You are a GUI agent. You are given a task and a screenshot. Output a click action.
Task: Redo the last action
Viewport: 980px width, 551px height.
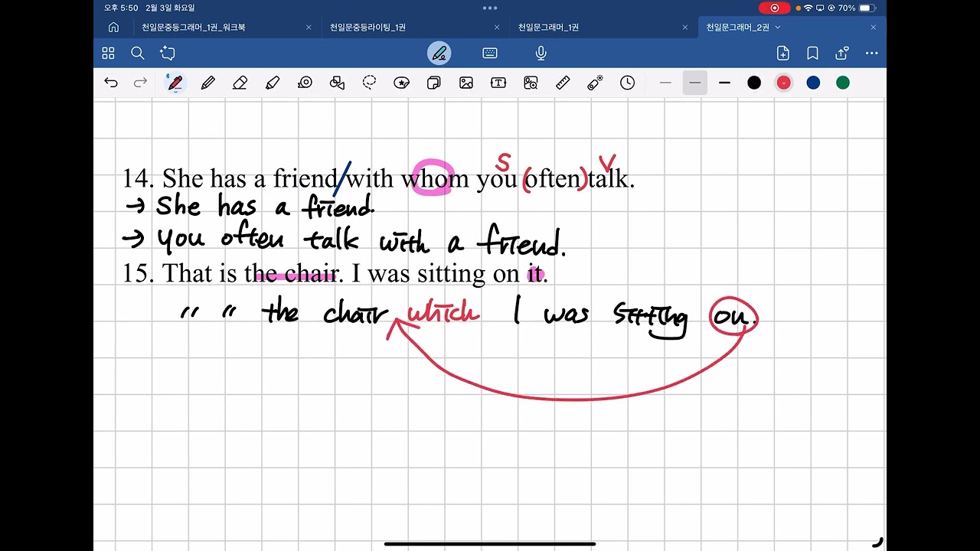(140, 83)
